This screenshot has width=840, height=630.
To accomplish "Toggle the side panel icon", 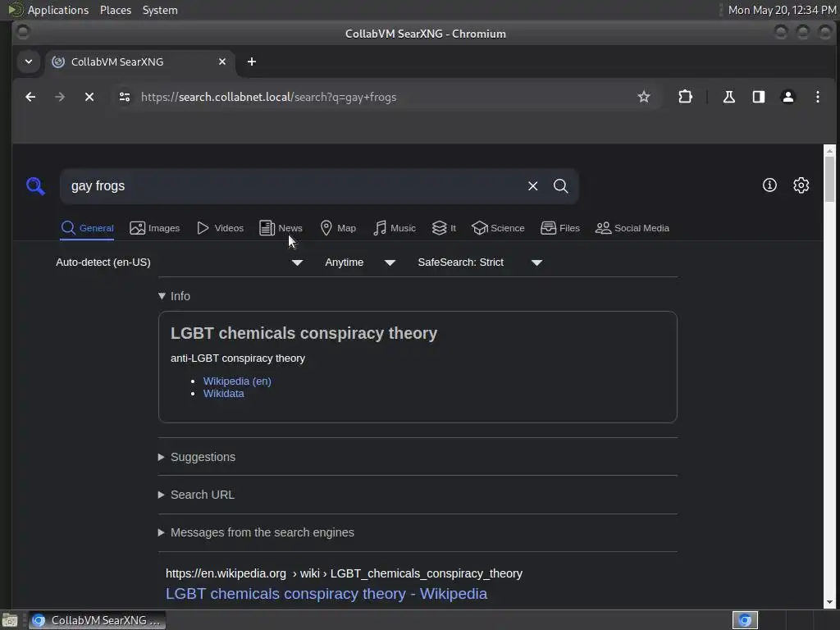I will pyautogui.click(x=758, y=97).
